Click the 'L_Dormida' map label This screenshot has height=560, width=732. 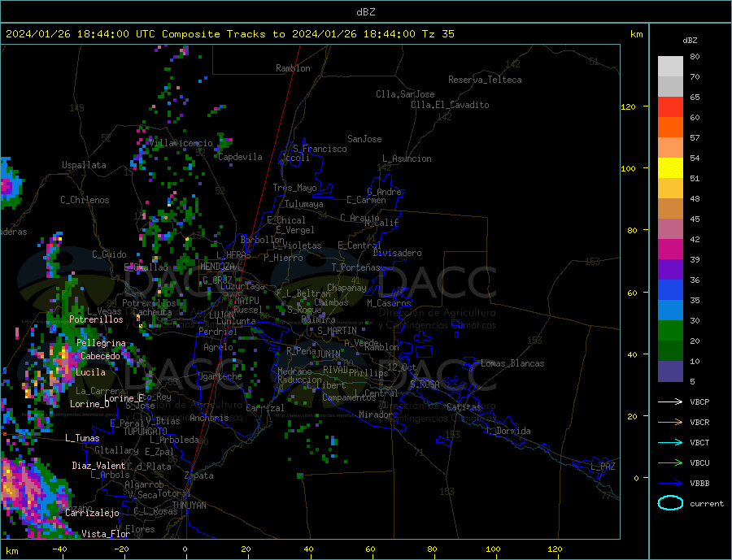[508, 431]
